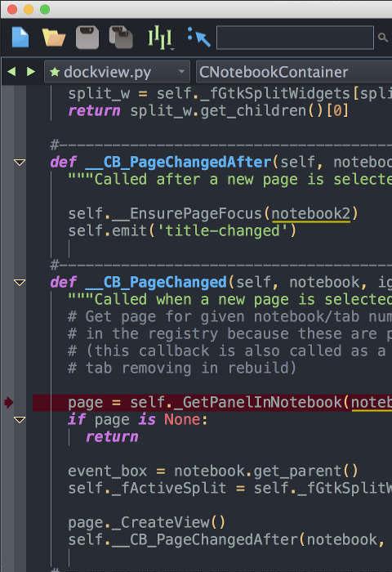Save all files with the stacked disks icon
392x572 pixels.
tap(121, 37)
